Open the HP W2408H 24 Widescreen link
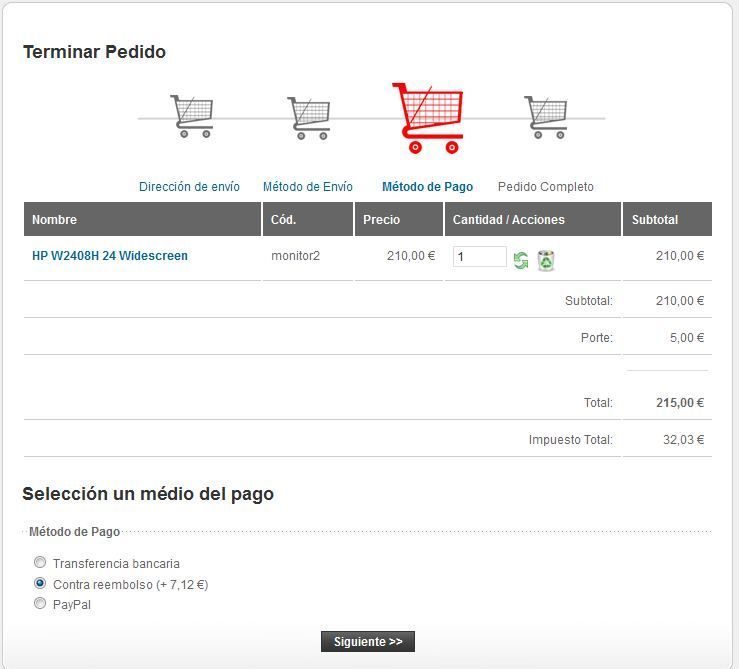Image resolution: width=739 pixels, height=669 pixels. (x=110, y=256)
